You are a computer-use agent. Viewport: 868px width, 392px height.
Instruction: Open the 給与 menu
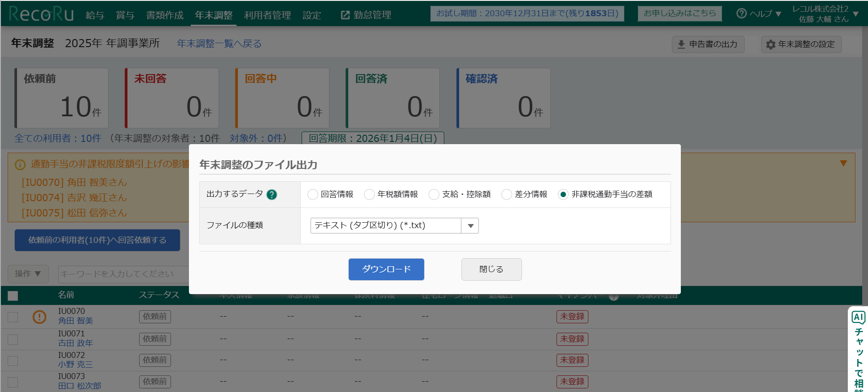(x=95, y=15)
